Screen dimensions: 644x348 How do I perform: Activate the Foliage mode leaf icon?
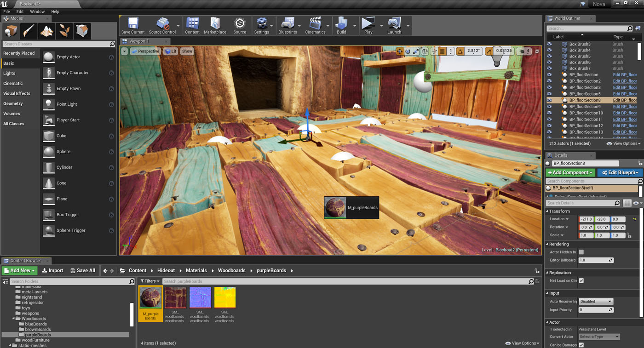click(64, 31)
